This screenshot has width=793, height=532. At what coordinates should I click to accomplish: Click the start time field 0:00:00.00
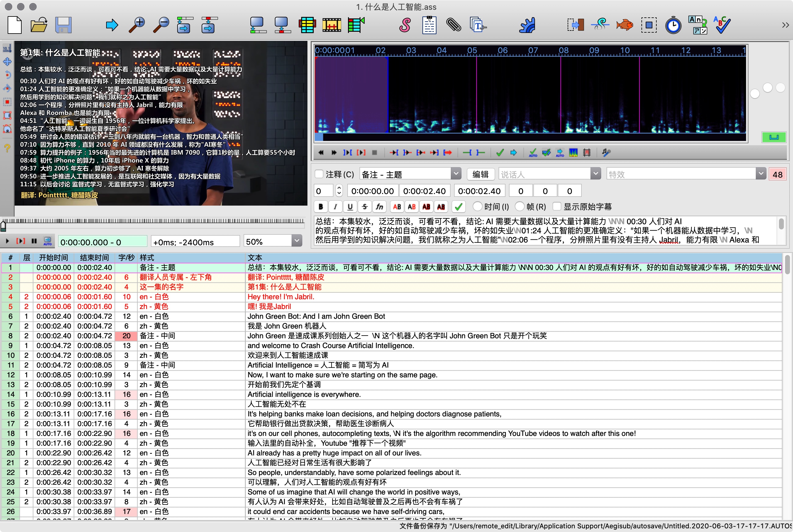372,191
